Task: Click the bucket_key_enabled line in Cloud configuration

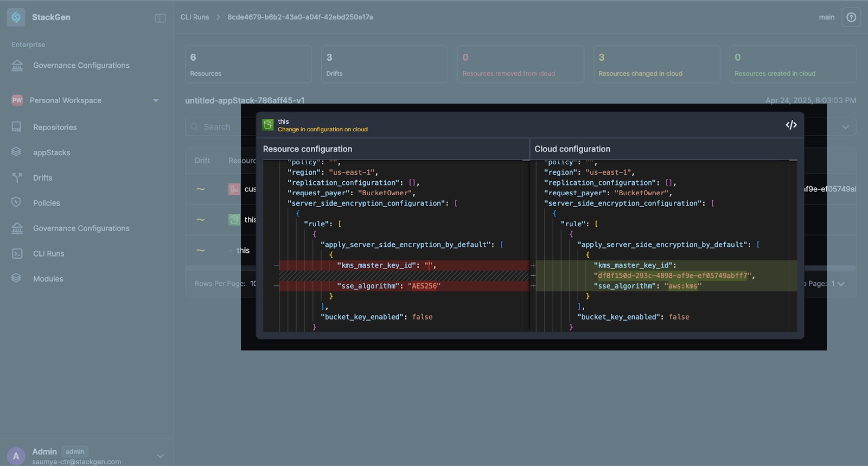Action: point(633,317)
